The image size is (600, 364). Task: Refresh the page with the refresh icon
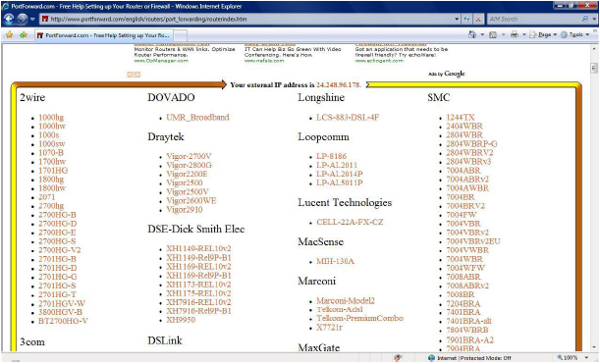click(x=467, y=19)
